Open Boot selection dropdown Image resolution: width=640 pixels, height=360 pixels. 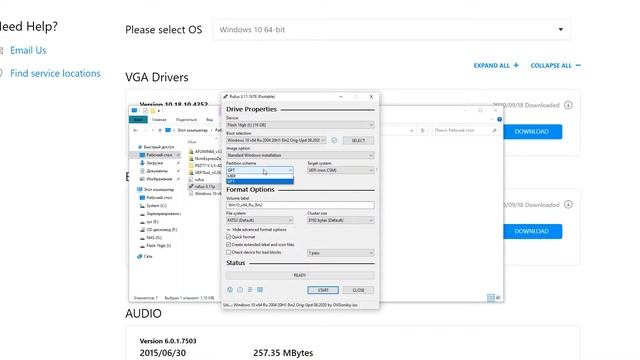(x=276, y=140)
